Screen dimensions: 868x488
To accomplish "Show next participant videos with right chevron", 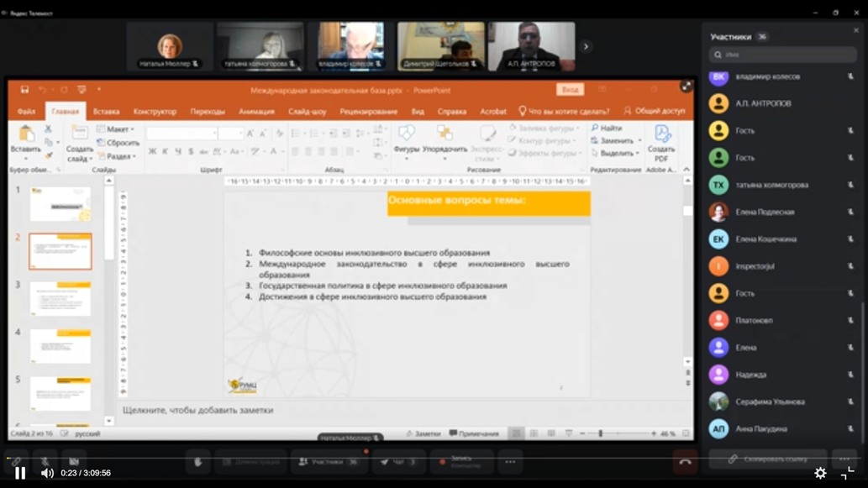I will coord(586,47).
